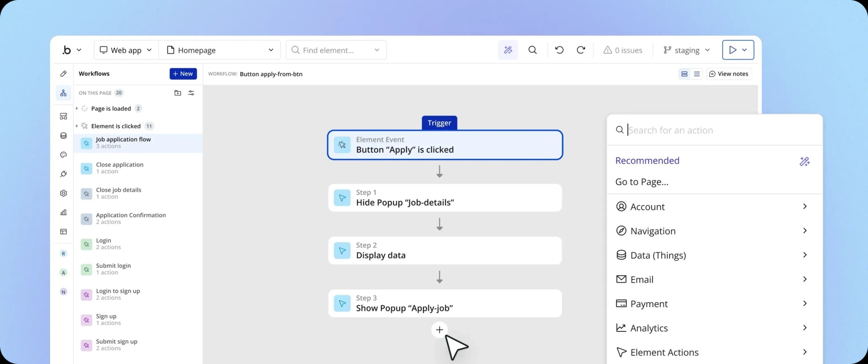Screen dimensions: 868x364
Task: Expand the Analytics action category
Action: (x=715, y=328)
